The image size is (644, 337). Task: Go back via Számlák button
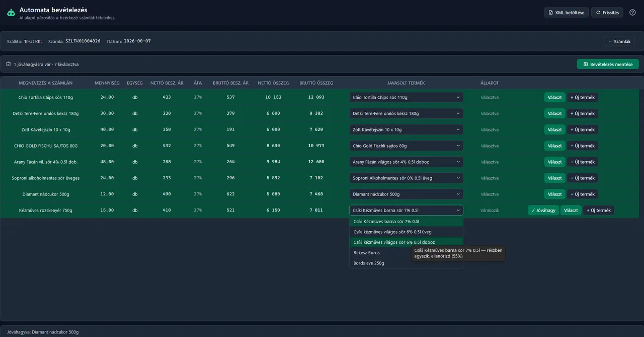(x=619, y=41)
